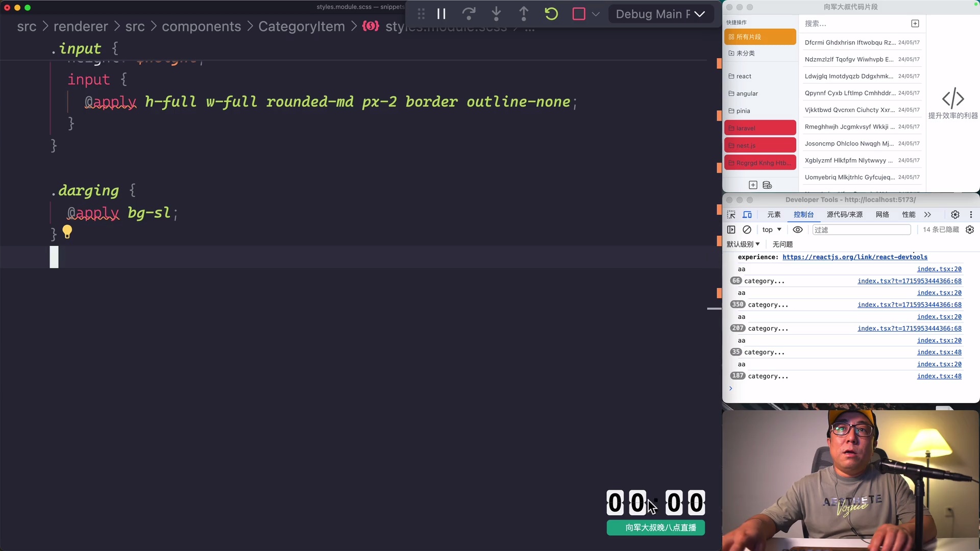Image resolution: width=980 pixels, height=551 pixels.
Task: Click the 过滤 filter input field
Action: coord(862,230)
